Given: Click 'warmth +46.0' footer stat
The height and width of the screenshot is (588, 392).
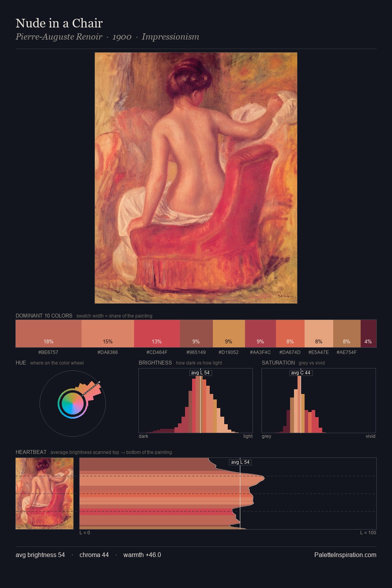Looking at the screenshot, I should click(x=142, y=555).
